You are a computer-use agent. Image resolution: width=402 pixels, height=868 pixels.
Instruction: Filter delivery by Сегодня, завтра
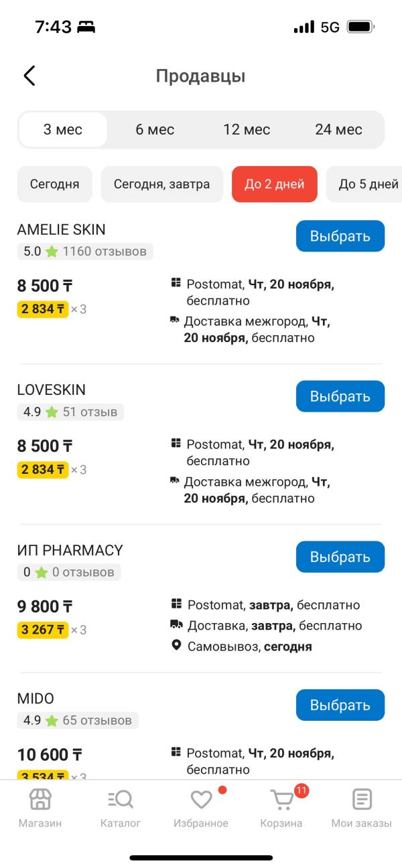point(161,184)
